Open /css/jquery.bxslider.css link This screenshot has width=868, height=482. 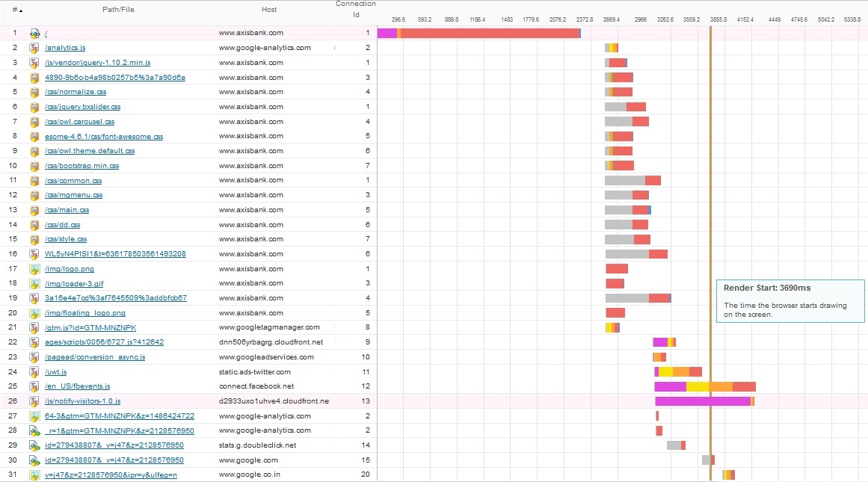click(82, 107)
